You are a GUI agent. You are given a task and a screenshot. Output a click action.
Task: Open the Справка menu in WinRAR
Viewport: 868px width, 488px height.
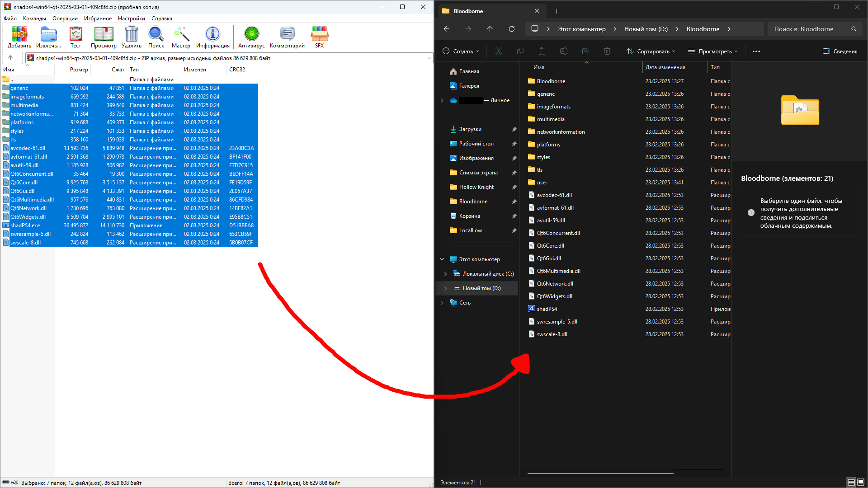[x=162, y=19]
